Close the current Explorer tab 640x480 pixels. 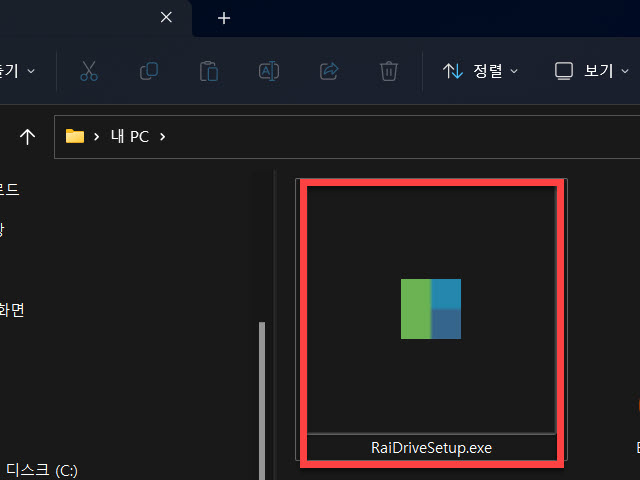coord(166,17)
